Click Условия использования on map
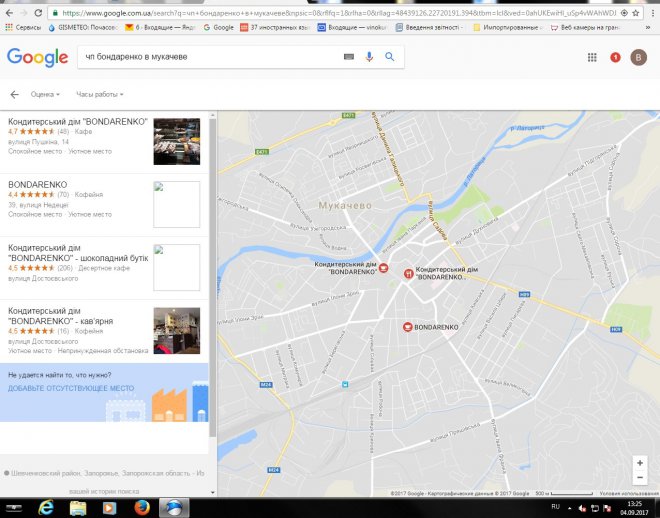Image resolution: width=660 pixels, height=518 pixels. [628, 493]
